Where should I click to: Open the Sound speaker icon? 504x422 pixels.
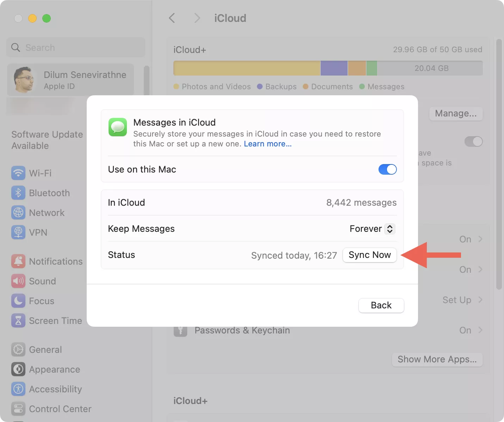click(x=18, y=281)
